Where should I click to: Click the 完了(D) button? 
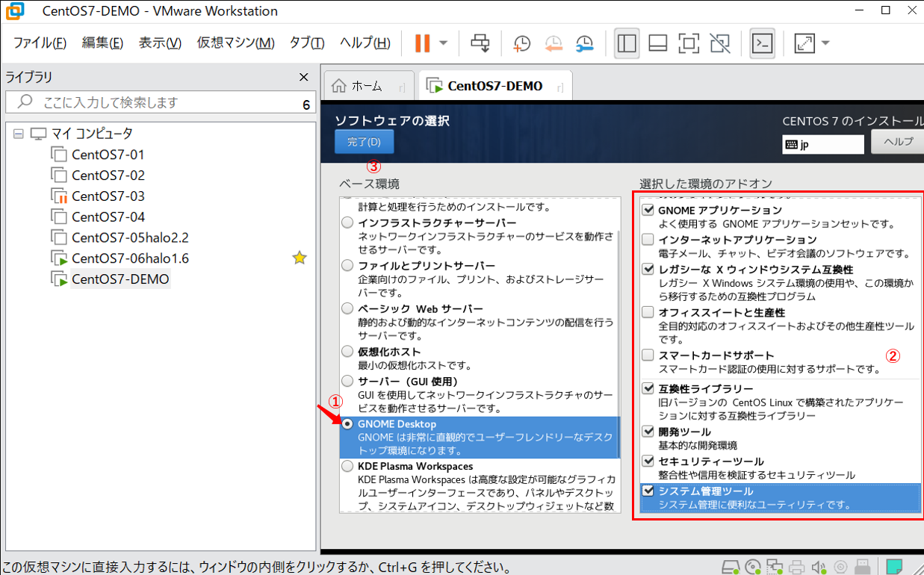364,142
